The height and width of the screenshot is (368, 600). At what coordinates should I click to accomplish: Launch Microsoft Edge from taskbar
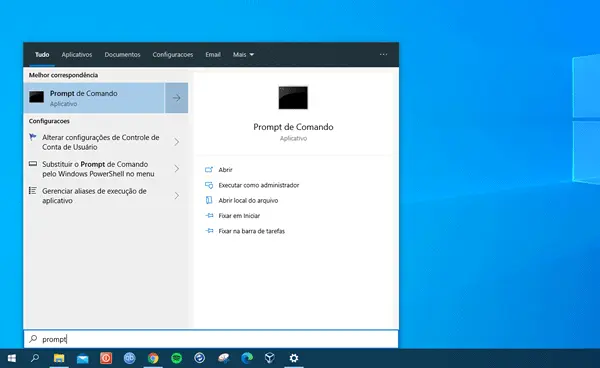(247, 358)
